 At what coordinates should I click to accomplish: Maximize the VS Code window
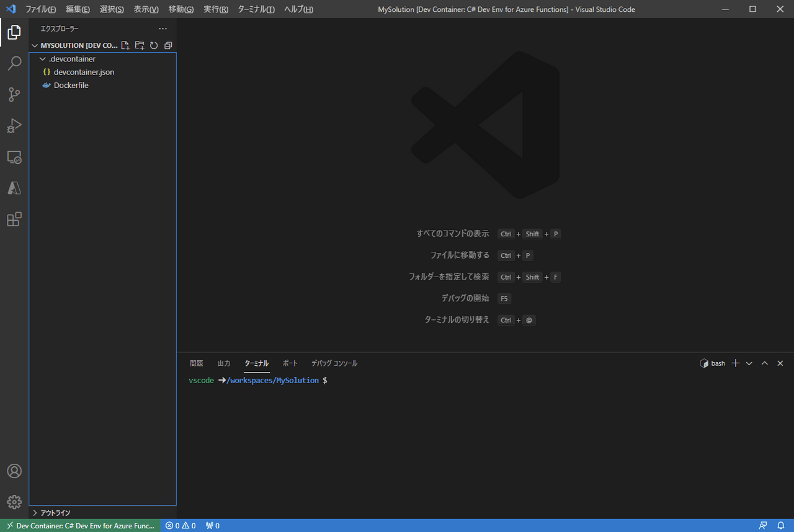pos(752,9)
